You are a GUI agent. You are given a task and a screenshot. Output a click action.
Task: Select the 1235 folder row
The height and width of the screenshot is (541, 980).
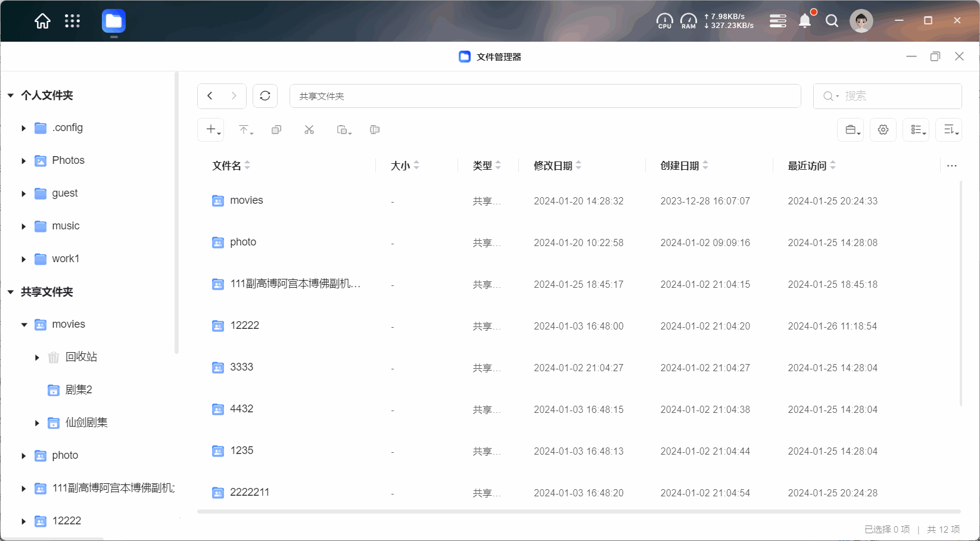point(578,451)
